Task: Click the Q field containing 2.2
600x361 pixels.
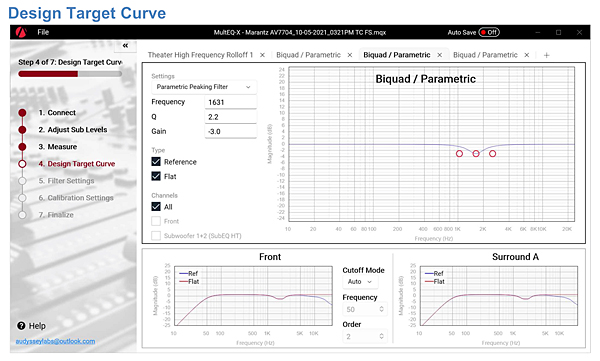Action: pos(231,117)
